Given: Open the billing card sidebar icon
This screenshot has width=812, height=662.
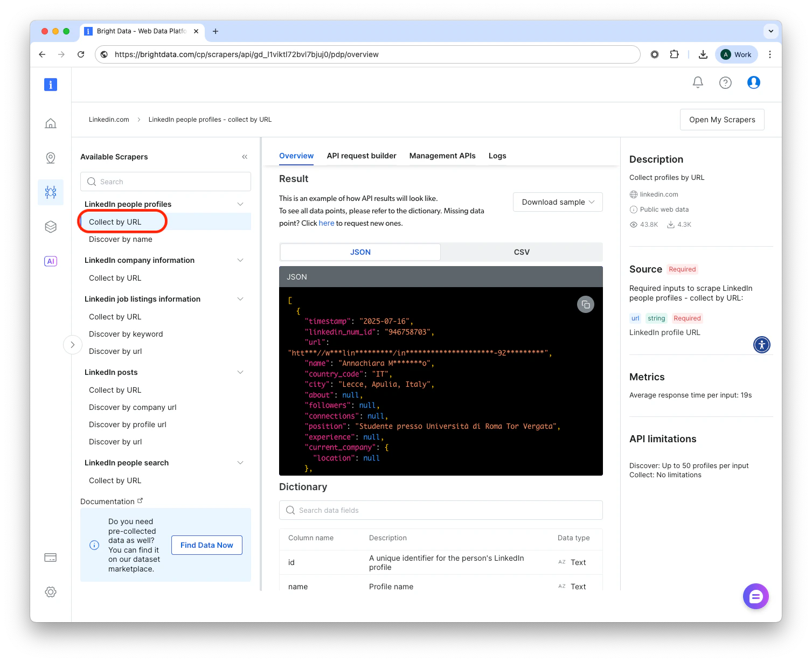Looking at the screenshot, I should pyautogui.click(x=51, y=558).
